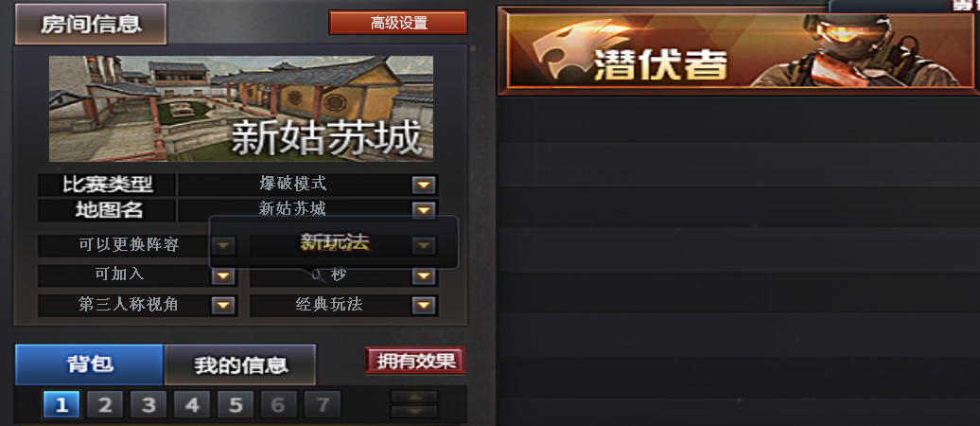Screen dimensions: 980x426
Task: Click the 新姑苏城 map preview image
Action: (241, 109)
